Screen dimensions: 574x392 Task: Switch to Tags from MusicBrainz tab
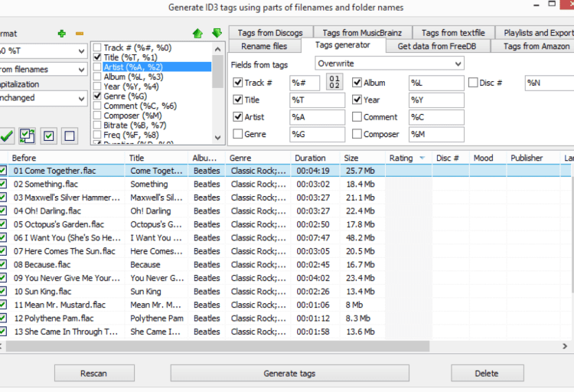click(x=362, y=33)
